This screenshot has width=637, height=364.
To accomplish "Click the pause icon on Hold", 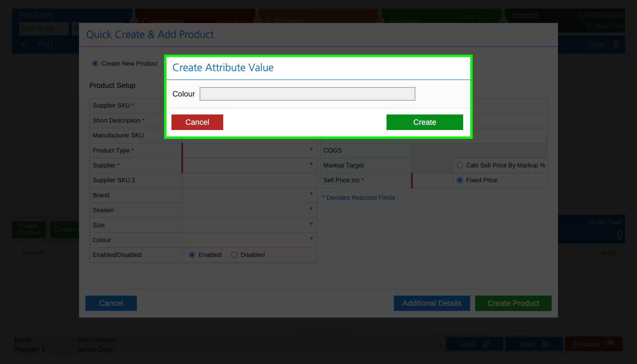I will click(x=546, y=344).
